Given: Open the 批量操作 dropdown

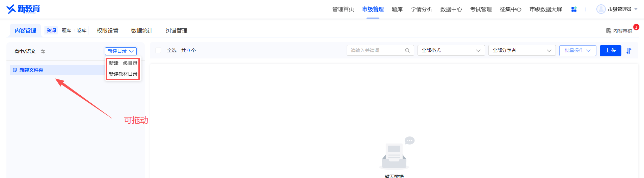Looking at the screenshot, I should pos(578,50).
